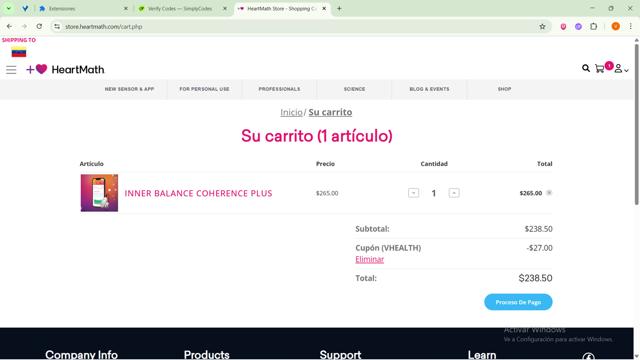
Task: Open INNER BALANCE COHERENCE PLUS product link
Action: coord(198,193)
